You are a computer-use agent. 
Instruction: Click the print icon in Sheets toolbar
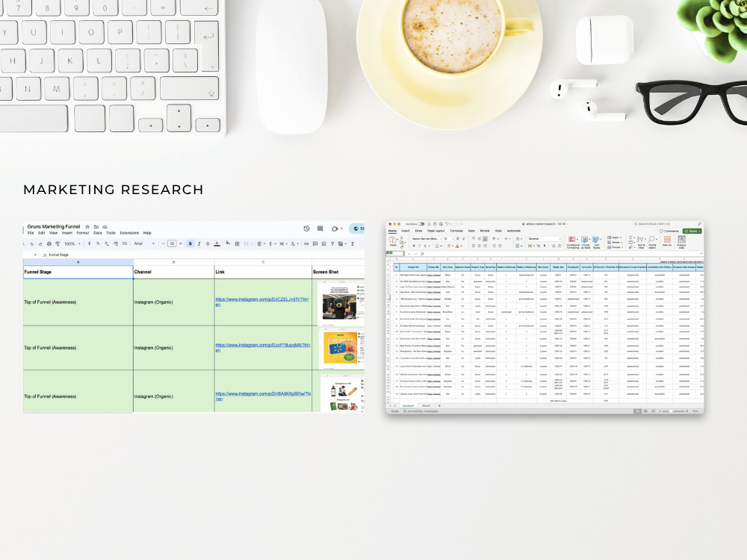click(x=49, y=244)
